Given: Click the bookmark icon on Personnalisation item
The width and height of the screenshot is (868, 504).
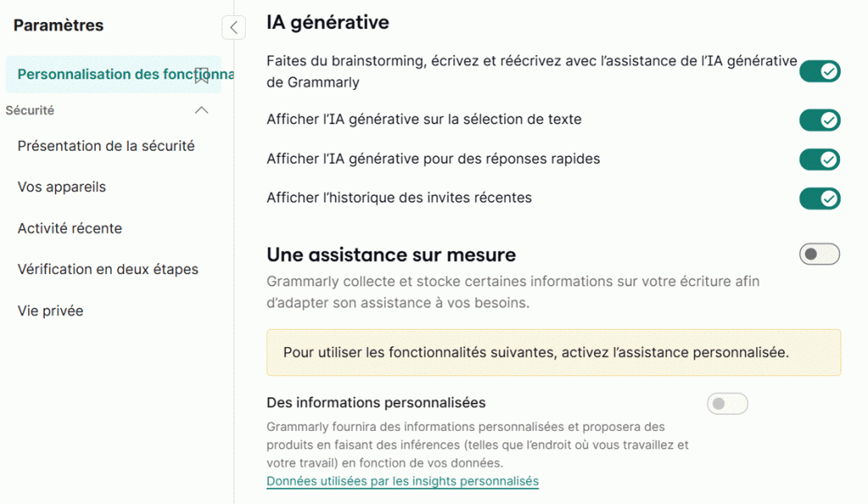Looking at the screenshot, I should (202, 76).
